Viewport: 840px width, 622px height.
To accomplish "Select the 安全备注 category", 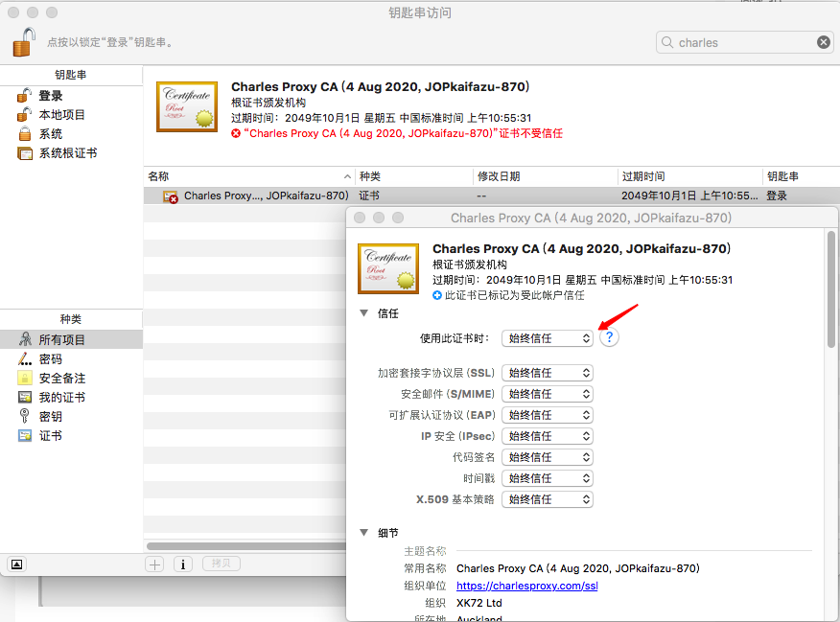I will coord(62,379).
